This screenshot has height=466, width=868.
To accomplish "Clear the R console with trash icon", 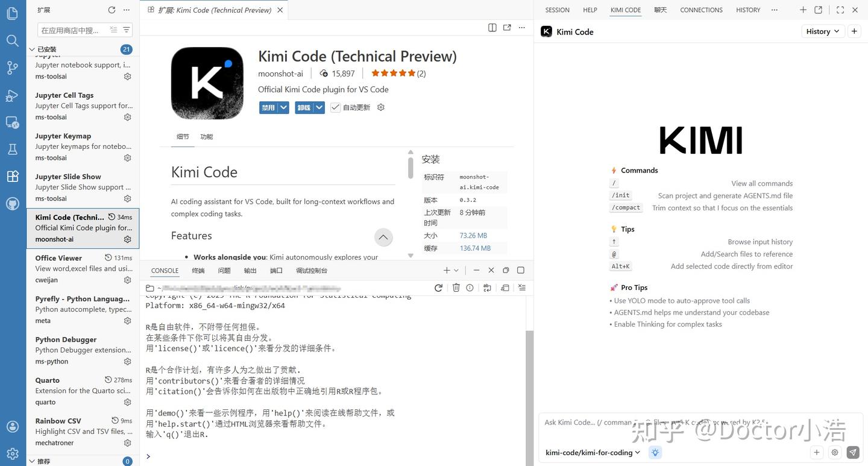I will point(455,288).
